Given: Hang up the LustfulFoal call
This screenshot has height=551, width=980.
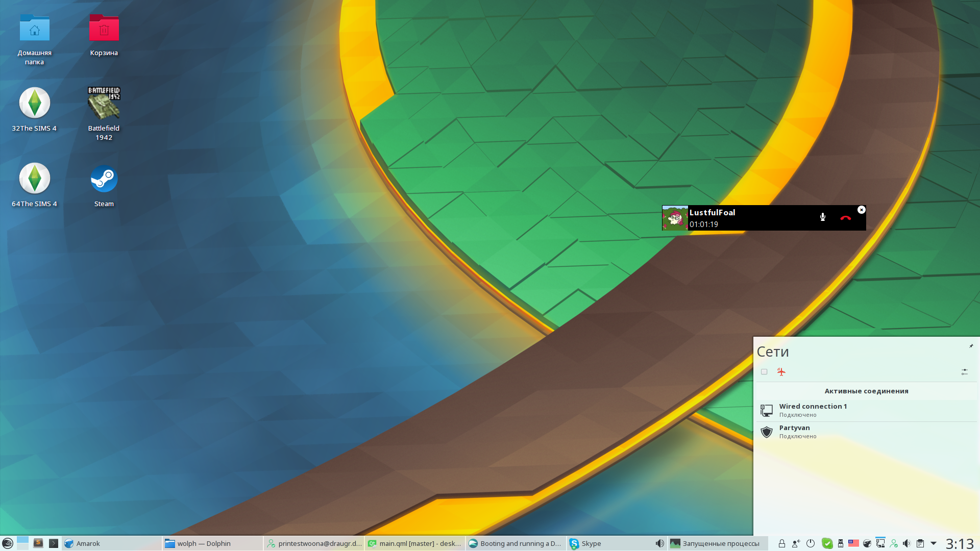Looking at the screenshot, I should (846, 218).
